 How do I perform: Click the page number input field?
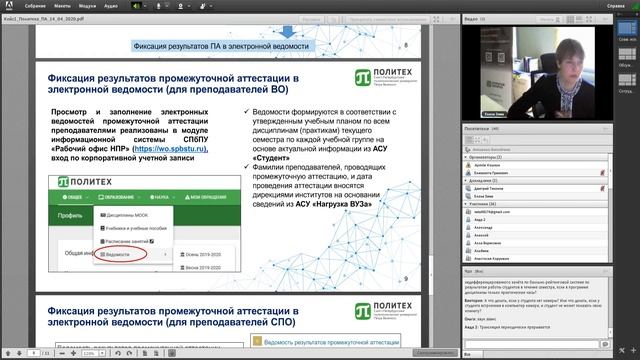(x=33, y=353)
